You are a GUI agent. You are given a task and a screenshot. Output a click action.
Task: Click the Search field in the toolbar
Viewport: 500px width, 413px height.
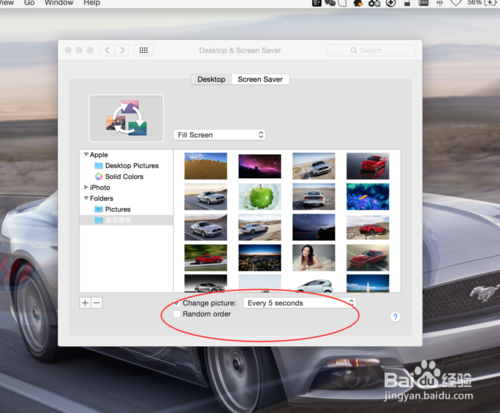371,50
